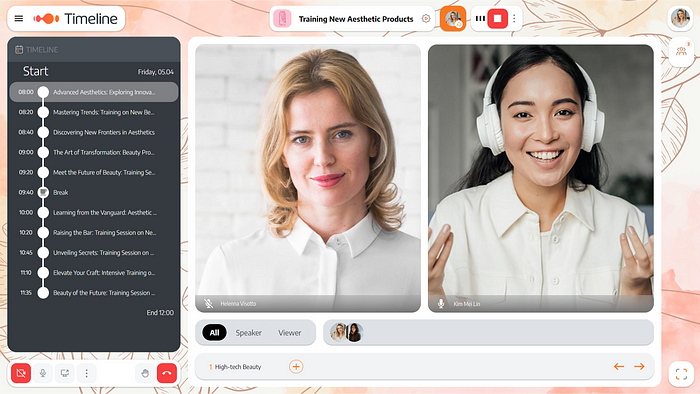Select the 09:00 Art of Transformation session

[94, 152]
